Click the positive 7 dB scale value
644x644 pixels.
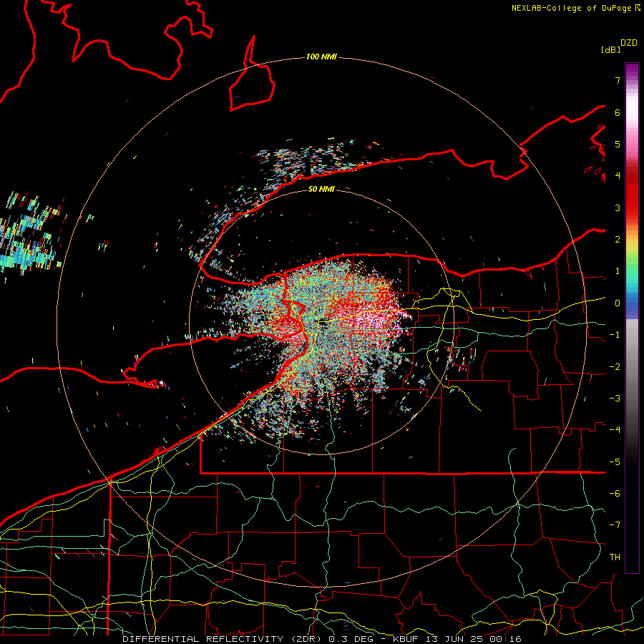[x=618, y=80]
